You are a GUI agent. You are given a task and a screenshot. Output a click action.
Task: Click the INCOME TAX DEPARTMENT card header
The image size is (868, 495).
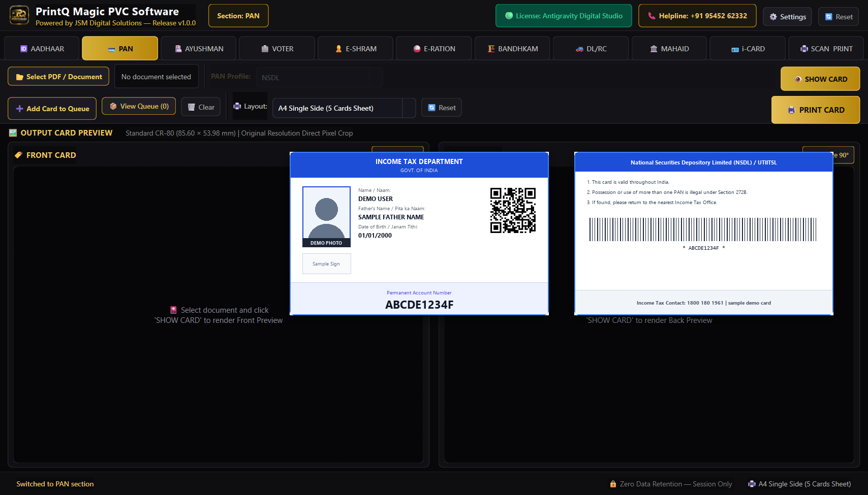(419, 165)
